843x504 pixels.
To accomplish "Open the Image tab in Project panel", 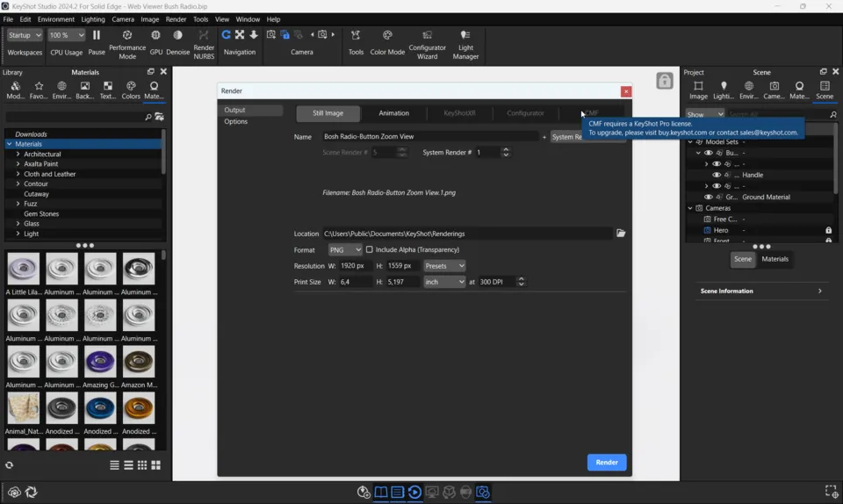I will pos(698,90).
